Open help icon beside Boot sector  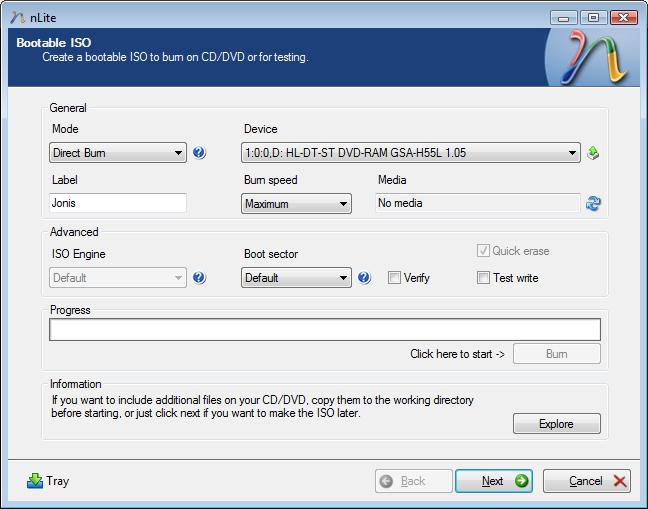click(364, 278)
